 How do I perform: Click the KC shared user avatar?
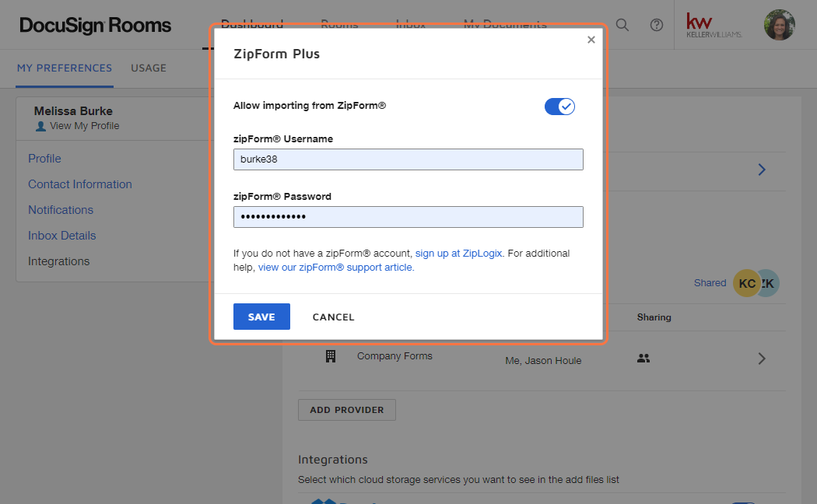click(x=747, y=283)
